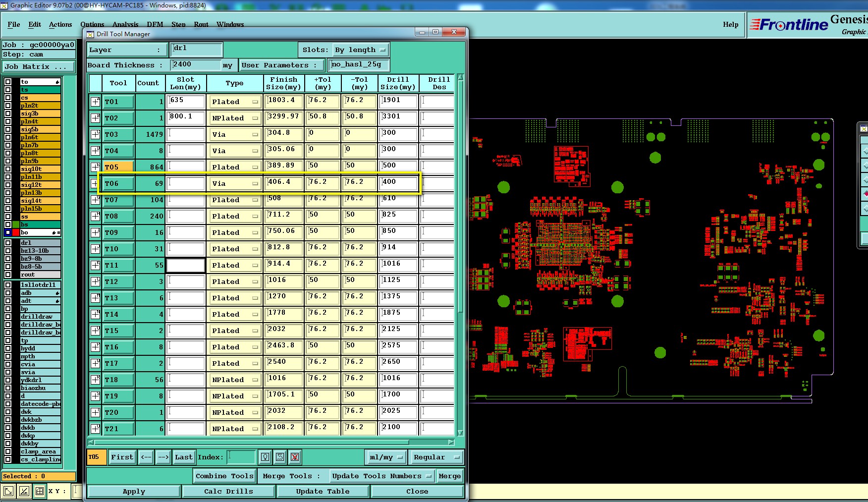This screenshot has width=868, height=502.
Task: Open the Slots By length dropdown
Action: 360,50
